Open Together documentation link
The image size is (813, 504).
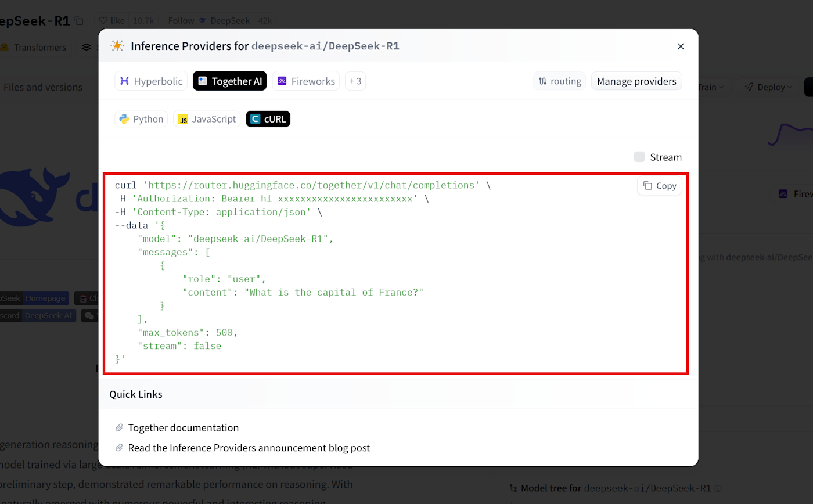184,428
